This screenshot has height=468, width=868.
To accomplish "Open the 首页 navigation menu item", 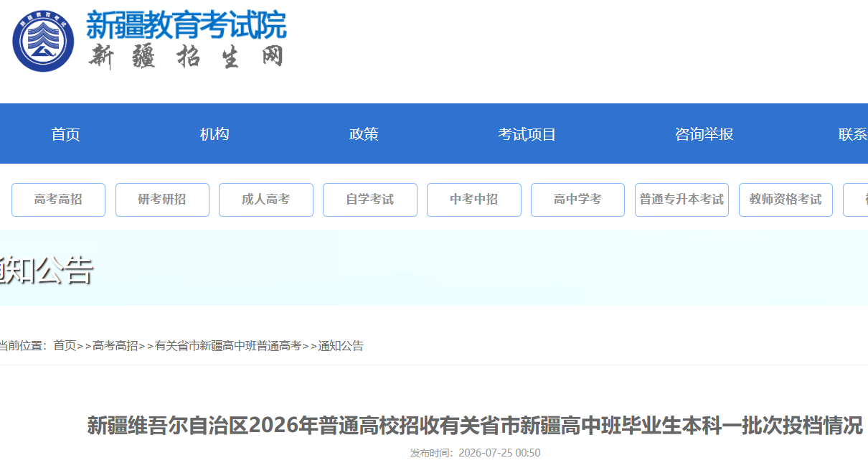I will pyautogui.click(x=66, y=134).
